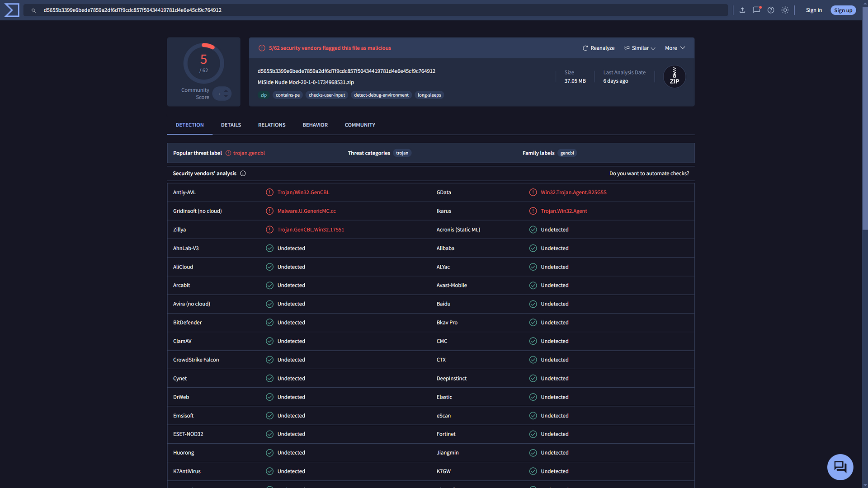Click the file hash text in header panel
868x488 pixels.
point(346,71)
